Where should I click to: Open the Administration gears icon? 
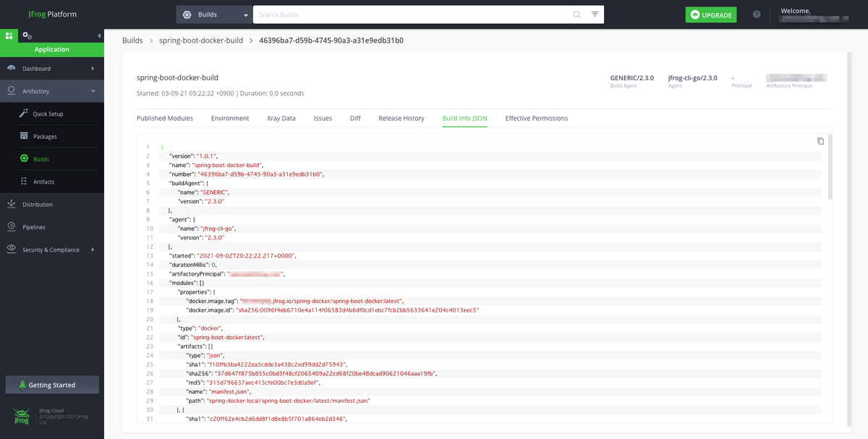click(27, 35)
